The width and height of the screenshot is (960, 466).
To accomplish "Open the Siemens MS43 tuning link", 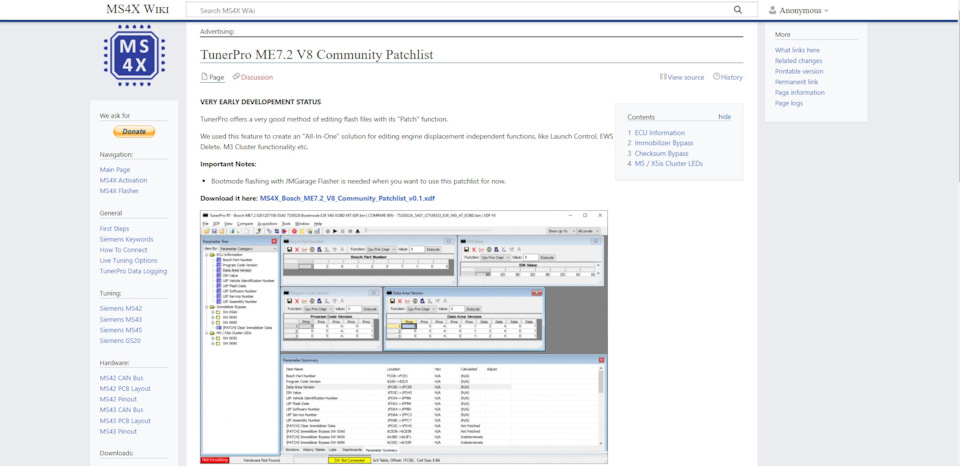I will [x=121, y=319].
